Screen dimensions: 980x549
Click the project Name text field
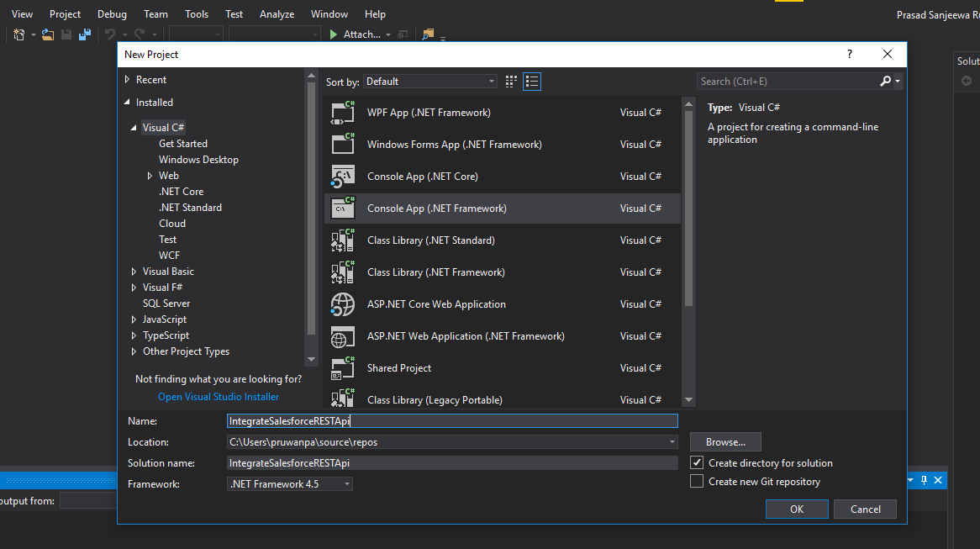[x=452, y=421]
